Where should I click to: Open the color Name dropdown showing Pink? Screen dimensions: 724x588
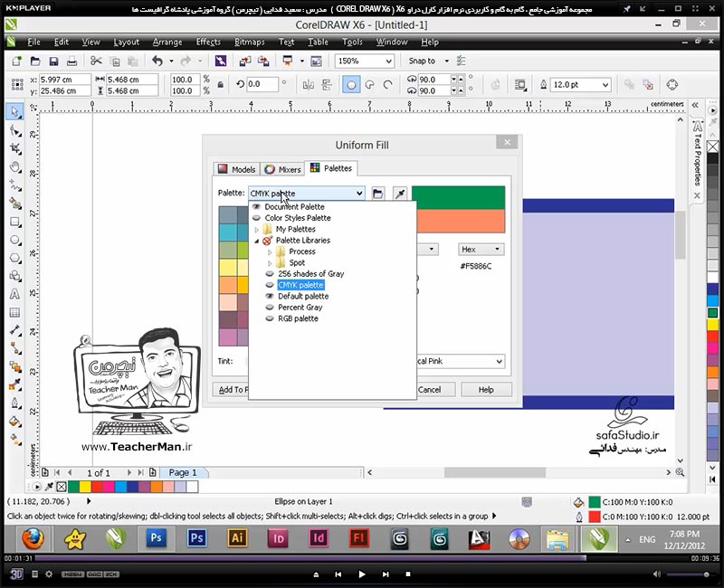(499, 361)
